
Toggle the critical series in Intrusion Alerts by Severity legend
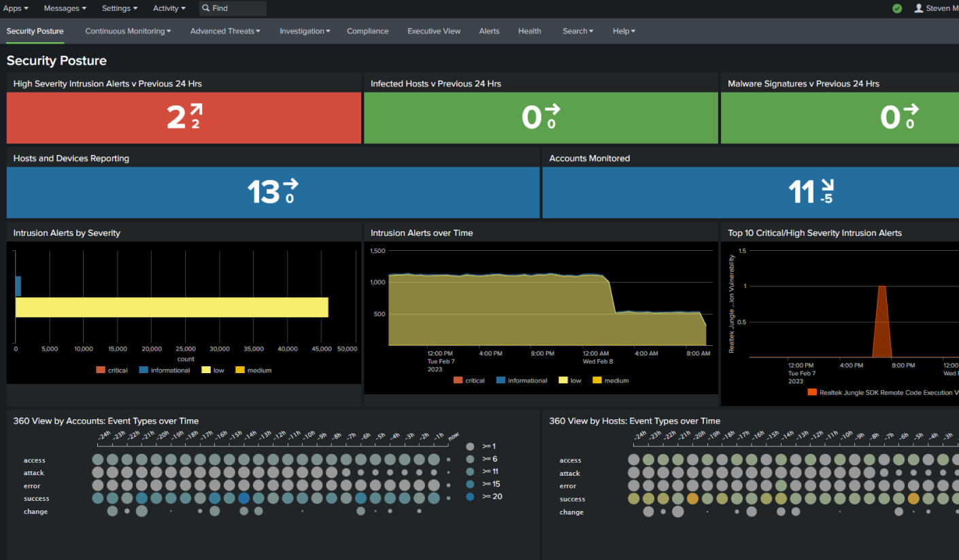[x=112, y=370]
